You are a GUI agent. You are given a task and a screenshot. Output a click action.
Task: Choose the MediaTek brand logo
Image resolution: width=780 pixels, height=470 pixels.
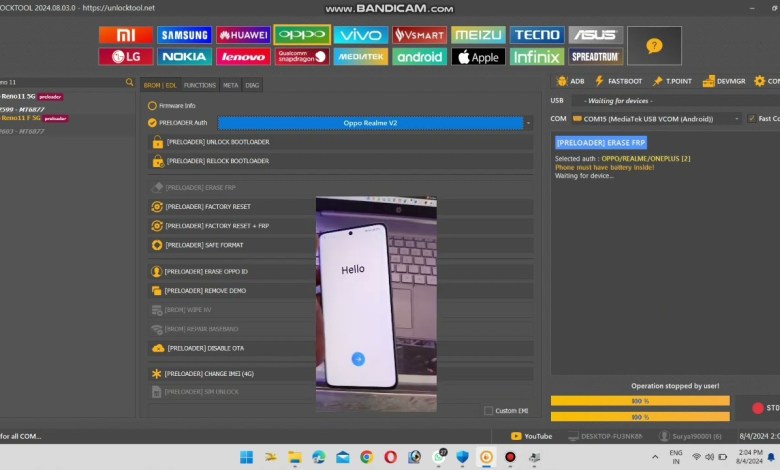pos(361,57)
